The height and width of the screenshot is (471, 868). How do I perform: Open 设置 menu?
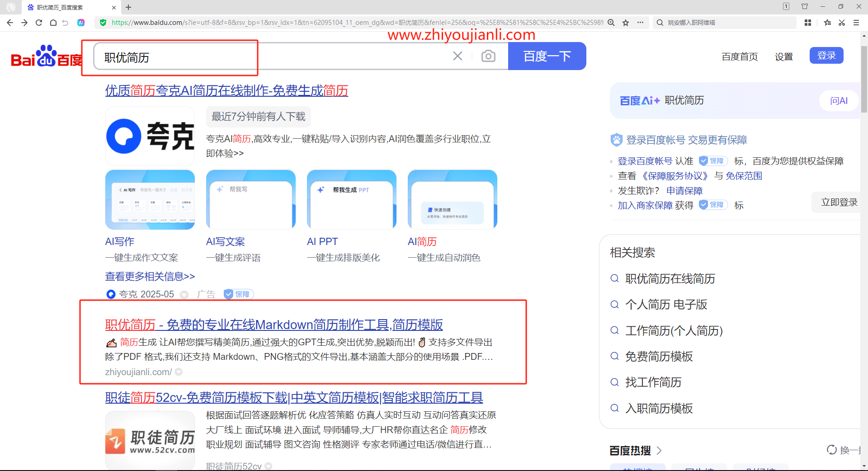point(784,57)
